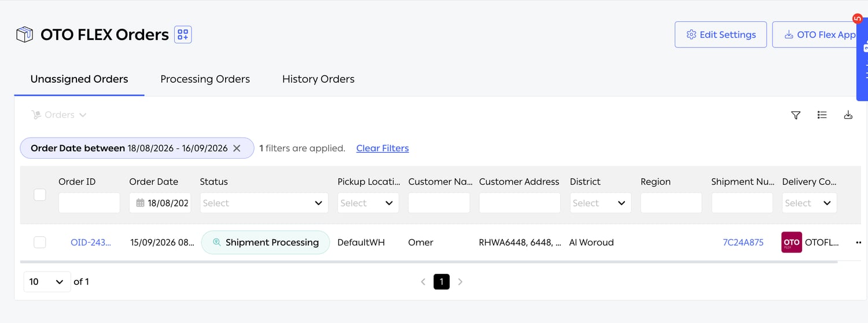868x323 pixels.
Task: Change rows per page dropdown showing 10
Action: pyautogui.click(x=47, y=282)
